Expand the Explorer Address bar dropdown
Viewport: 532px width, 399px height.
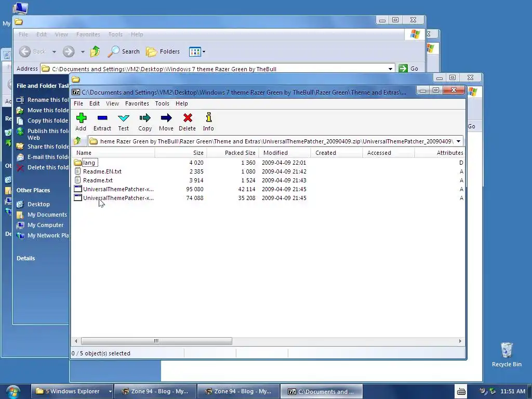(x=390, y=69)
